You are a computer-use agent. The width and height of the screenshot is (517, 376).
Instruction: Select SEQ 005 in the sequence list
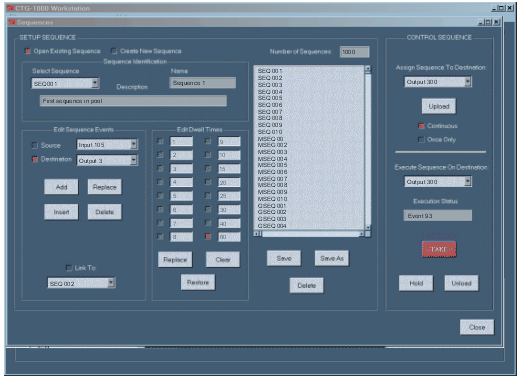(270, 98)
